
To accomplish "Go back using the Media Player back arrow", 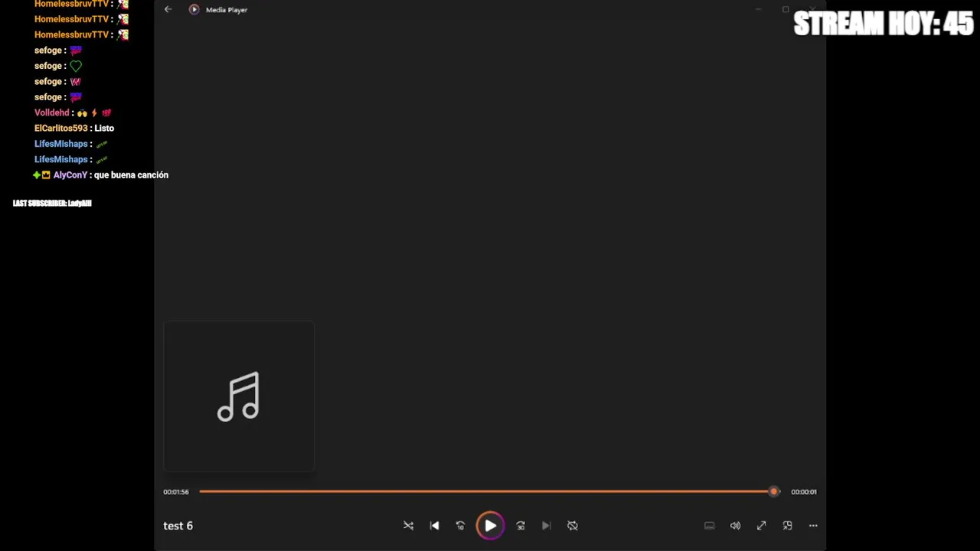I will point(168,9).
